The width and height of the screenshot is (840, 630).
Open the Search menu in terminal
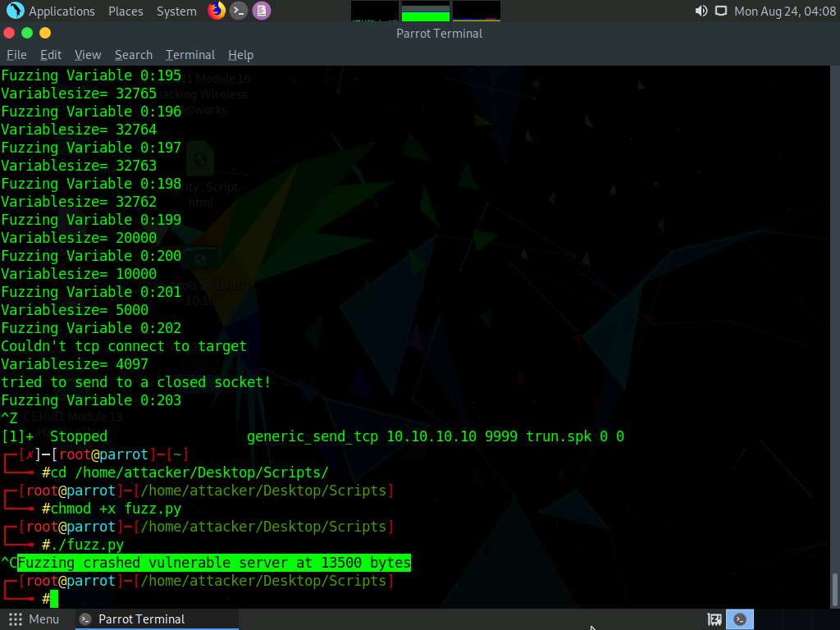tap(134, 55)
